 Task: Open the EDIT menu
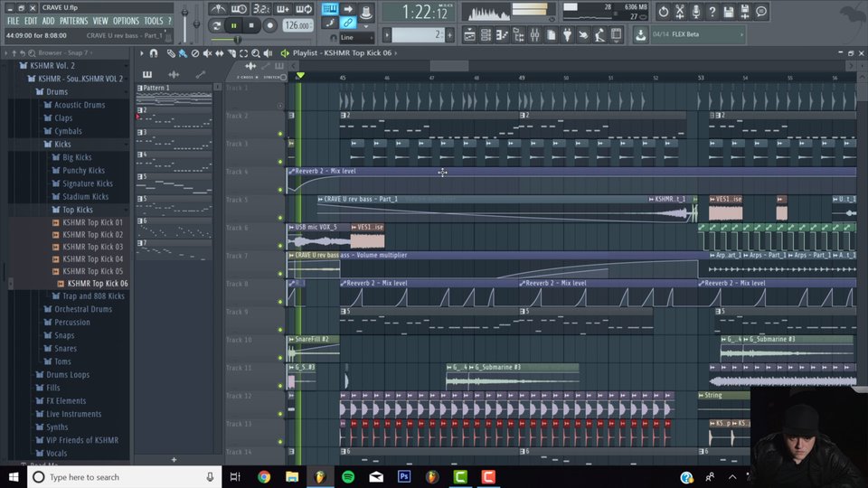click(31, 21)
